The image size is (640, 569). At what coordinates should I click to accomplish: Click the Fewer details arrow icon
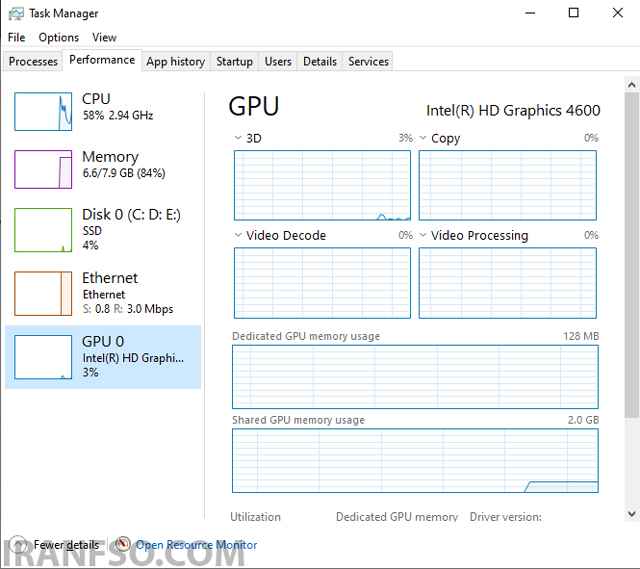pyautogui.click(x=18, y=544)
